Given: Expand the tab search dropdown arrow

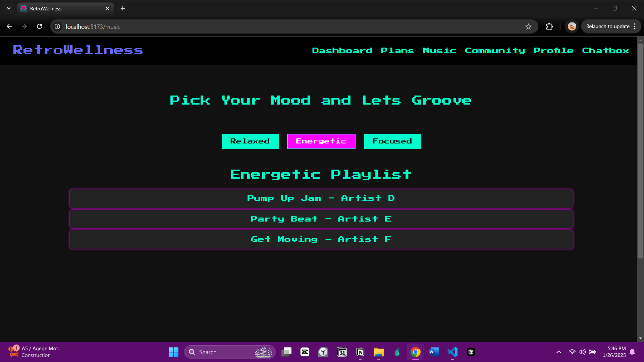Looking at the screenshot, I should tap(9, 8).
